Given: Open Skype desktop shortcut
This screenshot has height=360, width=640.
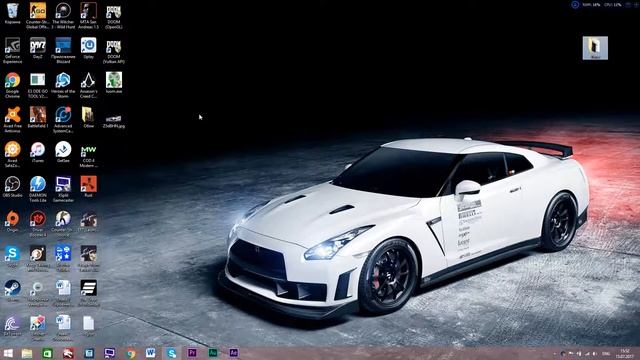Looking at the screenshot, I should (x=12, y=256).
